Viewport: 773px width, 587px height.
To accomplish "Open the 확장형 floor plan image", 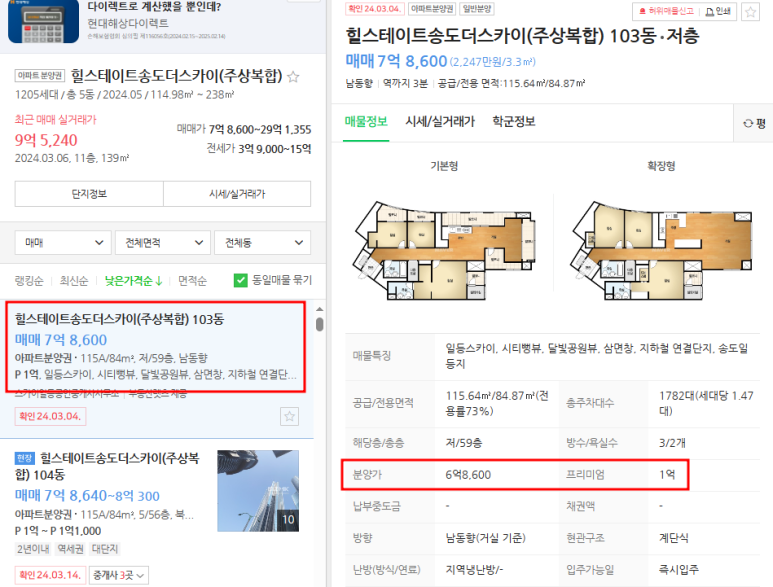I will (x=661, y=250).
